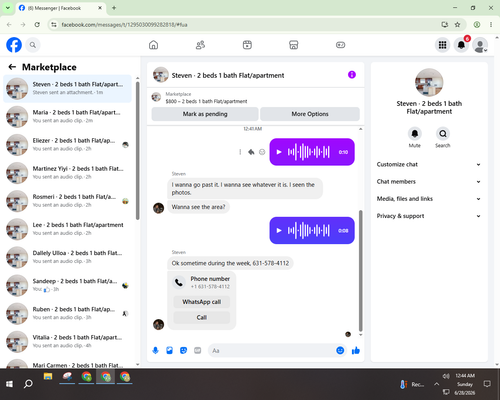This screenshot has width=500, height=400.
Task: Open the GIF picker icon
Action: (x=198, y=350)
